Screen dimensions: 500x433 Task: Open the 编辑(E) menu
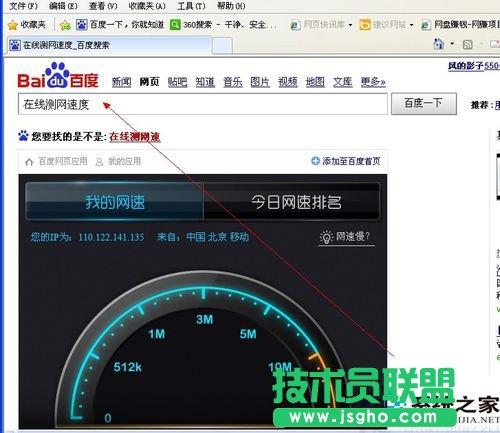(x=63, y=6)
